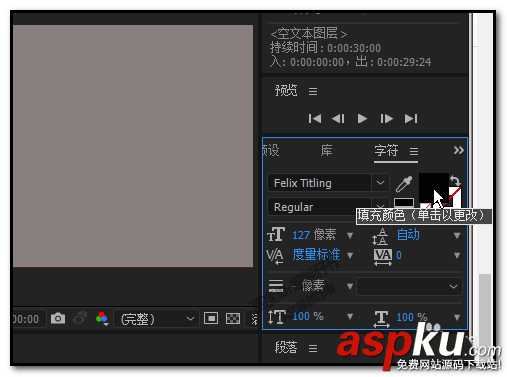This screenshot has height=377, width=507.
Task: Edit the 度量标准 kerning value
Action: point(316,255)
